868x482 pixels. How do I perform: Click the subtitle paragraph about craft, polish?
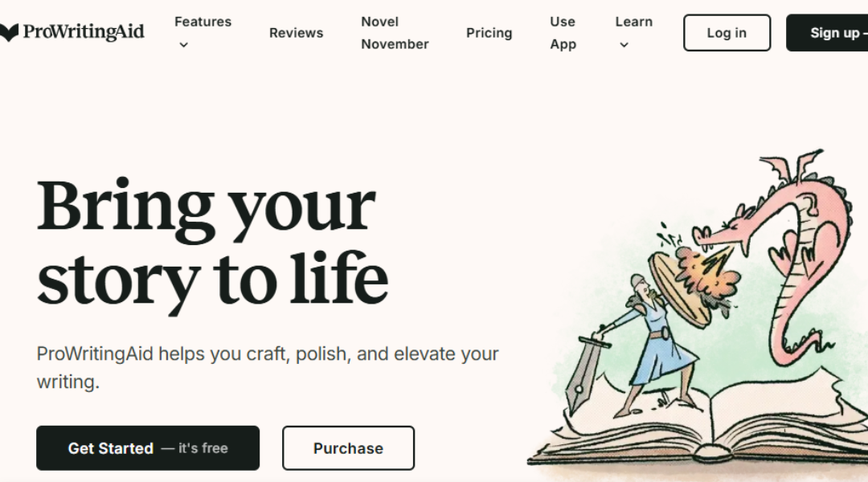coord(268,367)
